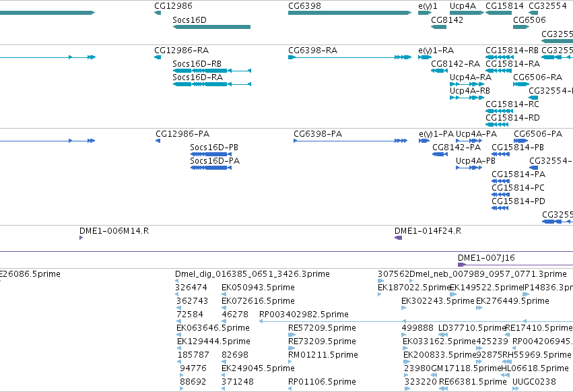Click the e(y)1 gene label
The image size is (573, 392).
(428, 6)
